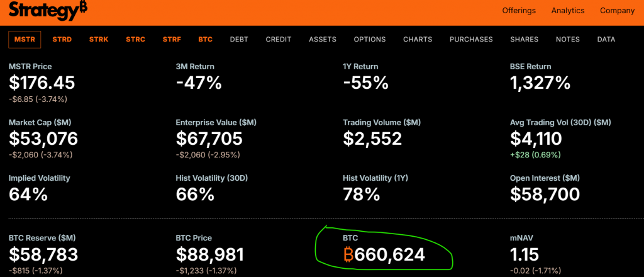Open the Offerings menu
Image resolution: width=644 pixels, height=277 pixels.
(519, 11)
